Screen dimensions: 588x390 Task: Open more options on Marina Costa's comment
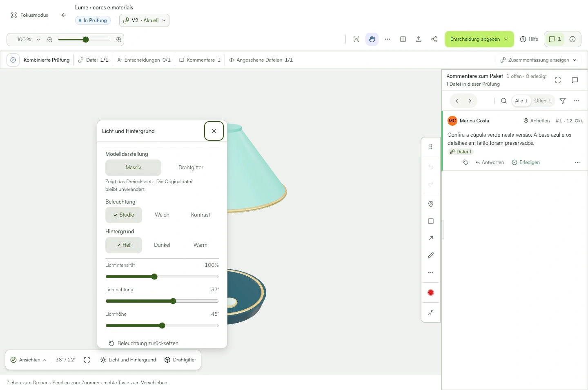pos(577,162)
